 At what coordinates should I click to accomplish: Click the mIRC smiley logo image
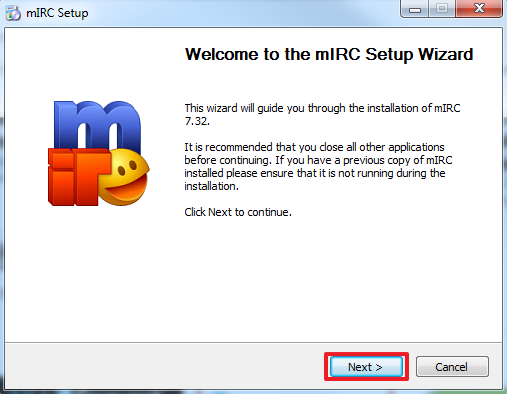(99, 153)
